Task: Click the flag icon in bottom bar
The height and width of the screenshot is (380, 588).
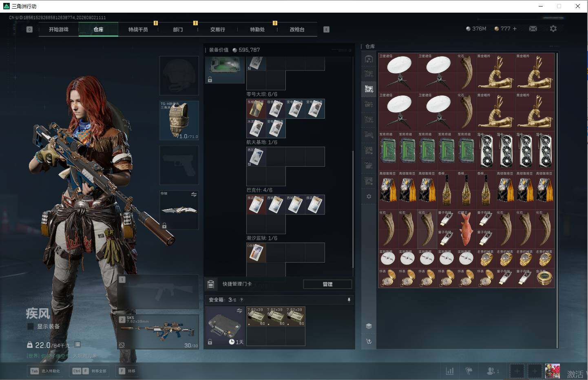Action: 469,371
